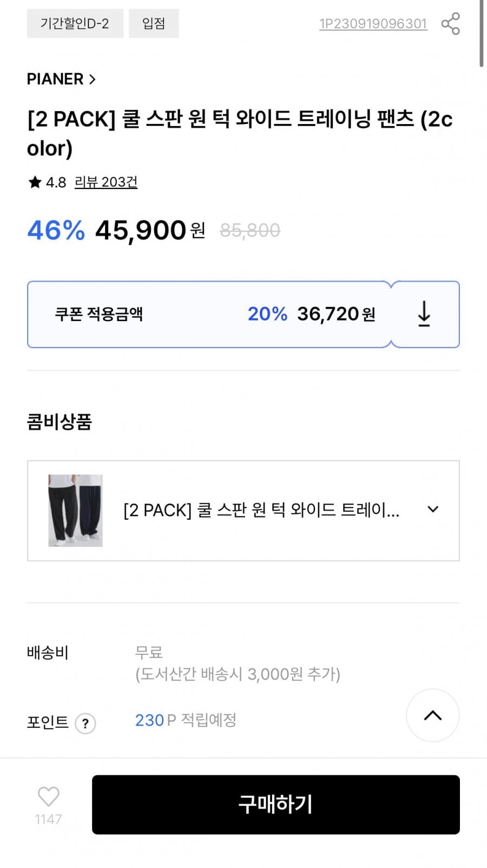Open the [2 PACK] combo product selector
The height and width of the screenshot is (868, 487).
coord(261,510)
